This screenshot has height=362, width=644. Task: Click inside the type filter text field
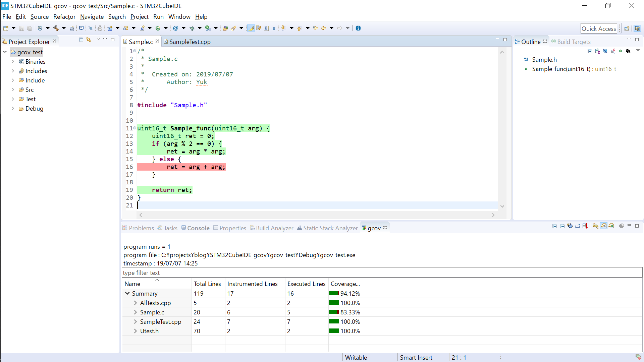point(201,273)
